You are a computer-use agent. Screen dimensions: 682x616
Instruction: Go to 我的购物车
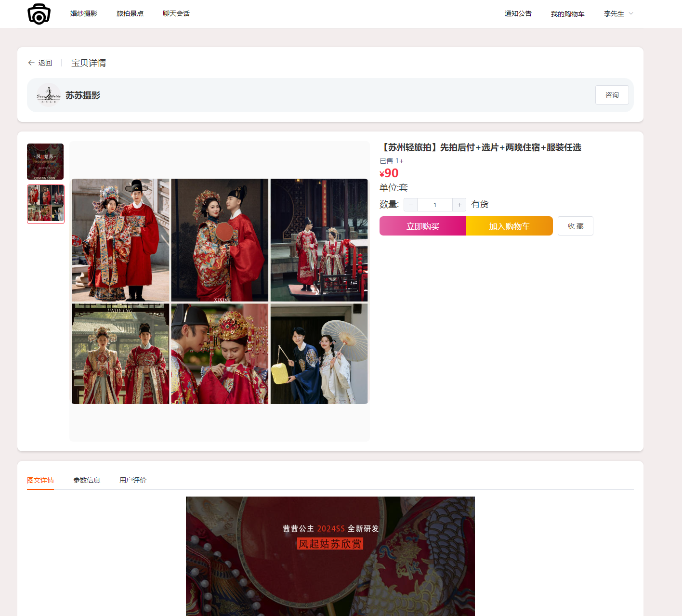pyautogui.click(x=568, y=14)
